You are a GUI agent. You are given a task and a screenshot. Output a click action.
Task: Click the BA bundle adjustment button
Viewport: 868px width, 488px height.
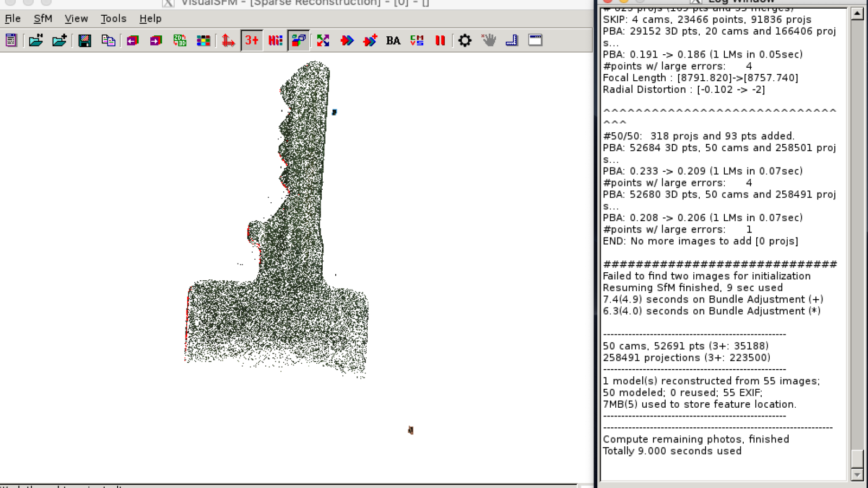[x=393, y=40]
